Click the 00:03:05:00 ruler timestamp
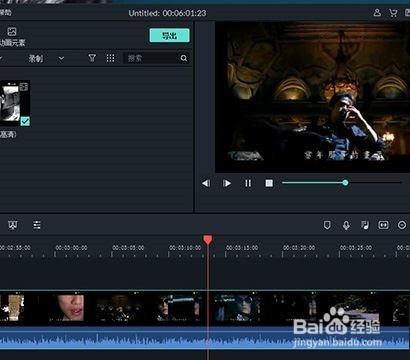 (x=128, y=248)
